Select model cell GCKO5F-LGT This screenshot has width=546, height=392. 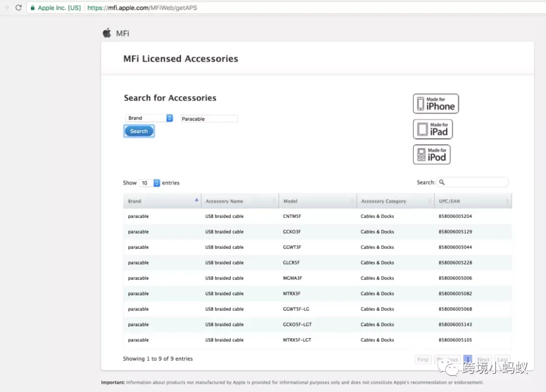tap(297, 324)
